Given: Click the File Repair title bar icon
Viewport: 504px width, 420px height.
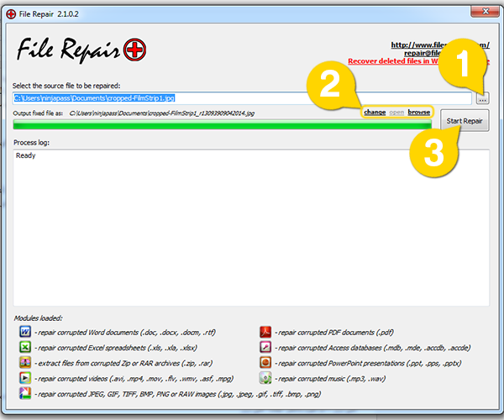Looking at the screenshot, I should click(11, 14).
